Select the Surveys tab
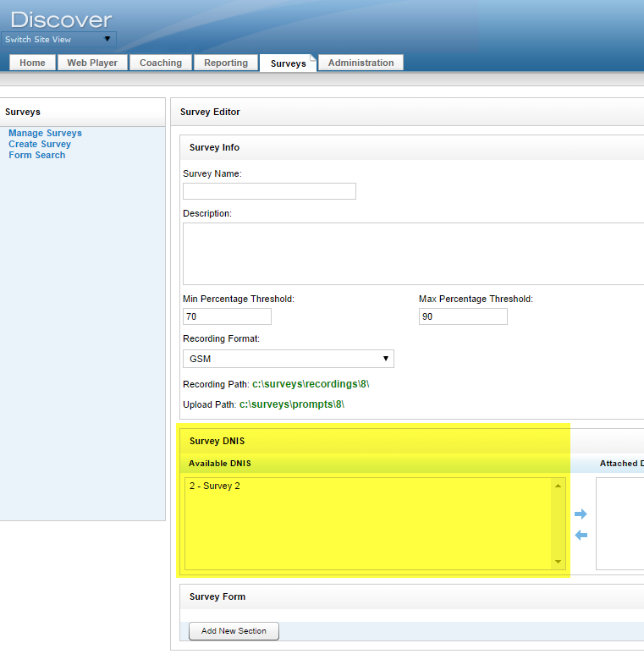The height and width of the screenshot is (654, 644). (x=288, y=63)
